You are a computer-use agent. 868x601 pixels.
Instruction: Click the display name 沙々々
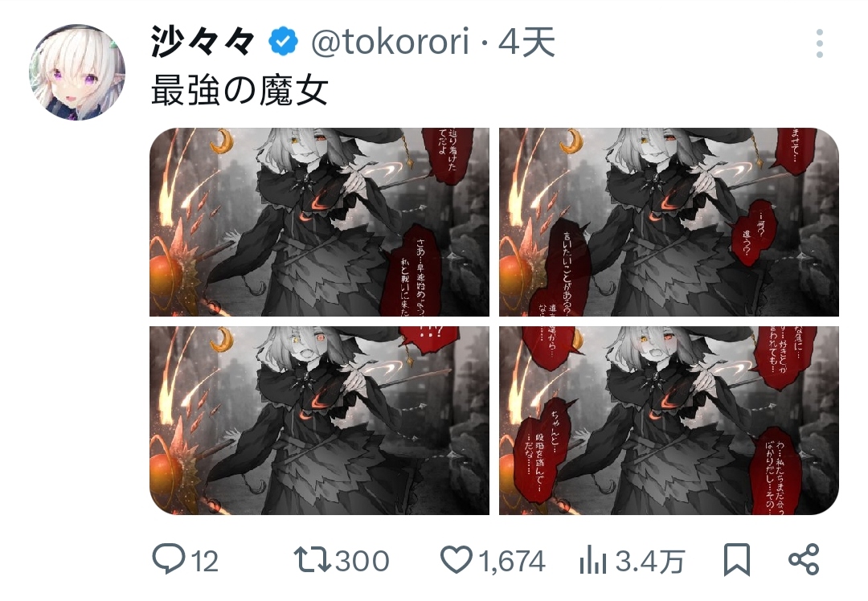point(203,42)
